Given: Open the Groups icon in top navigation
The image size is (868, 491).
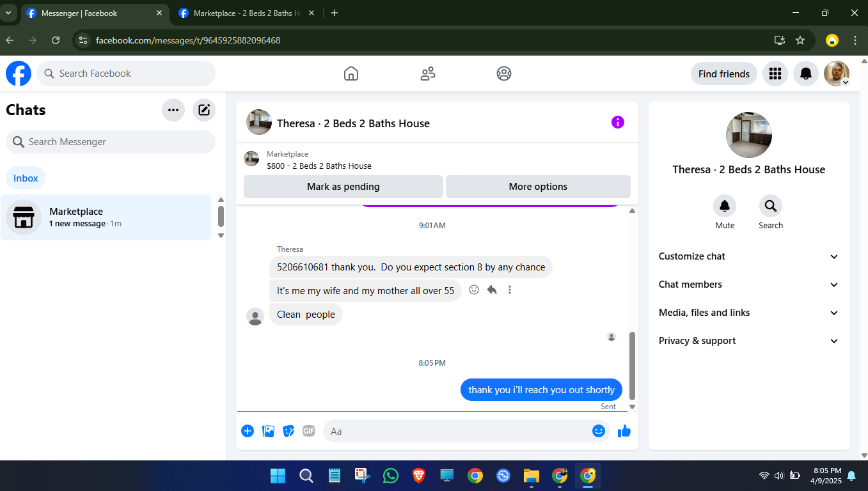Looking at the screenshot, I should pos(504,74).
